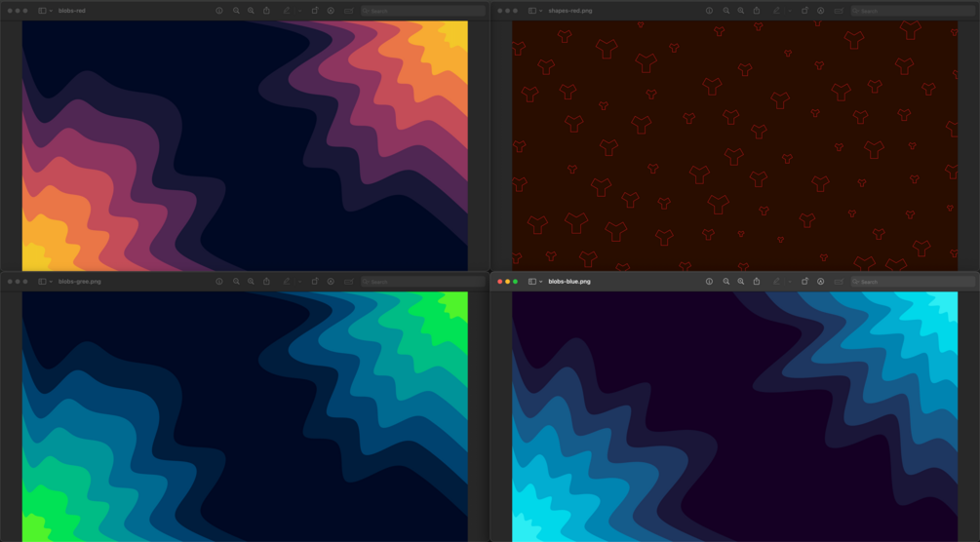Click the Search field in blobs-blue.png window

click(x=913, y=282)
